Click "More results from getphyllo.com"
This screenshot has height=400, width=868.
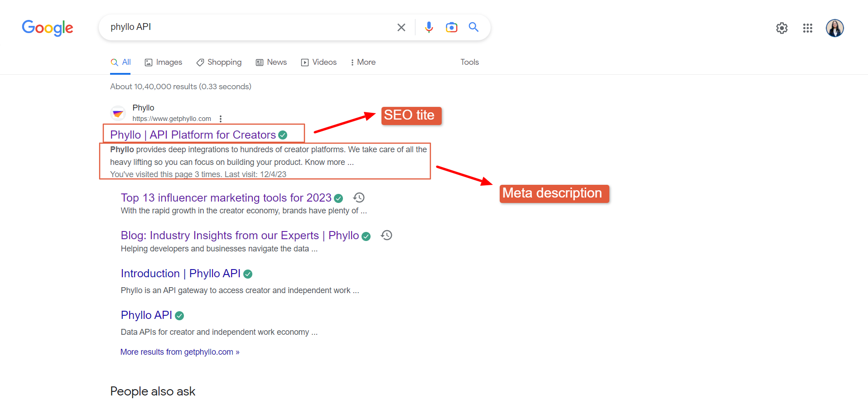179,352
